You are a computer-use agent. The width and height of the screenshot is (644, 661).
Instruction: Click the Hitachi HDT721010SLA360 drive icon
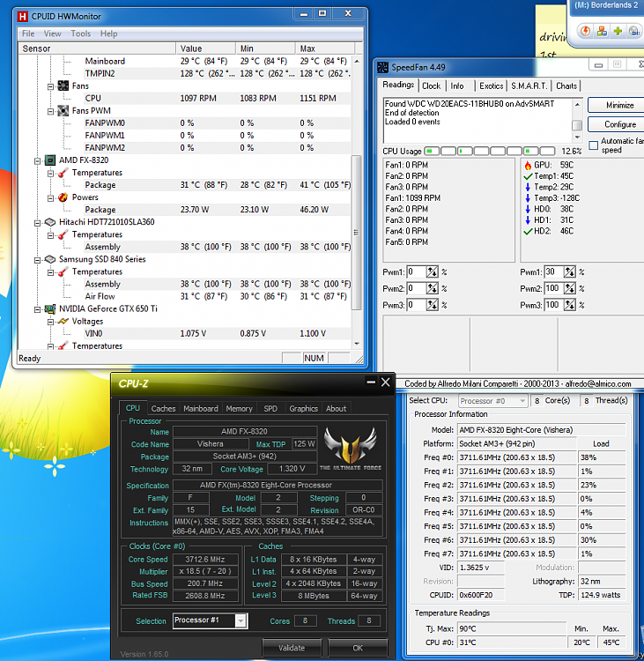coord(50,222)
